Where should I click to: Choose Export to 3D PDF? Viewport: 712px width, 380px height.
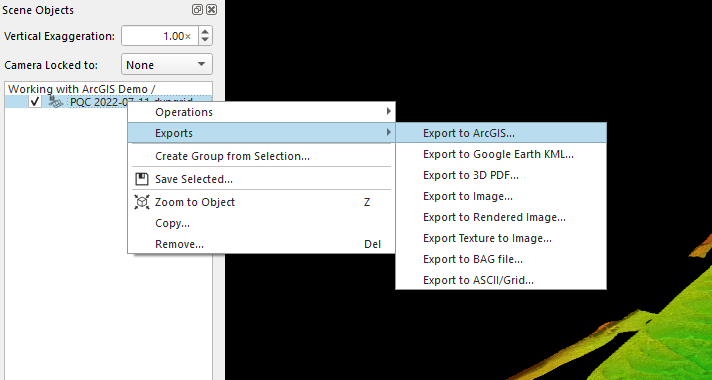click(501, 175)
